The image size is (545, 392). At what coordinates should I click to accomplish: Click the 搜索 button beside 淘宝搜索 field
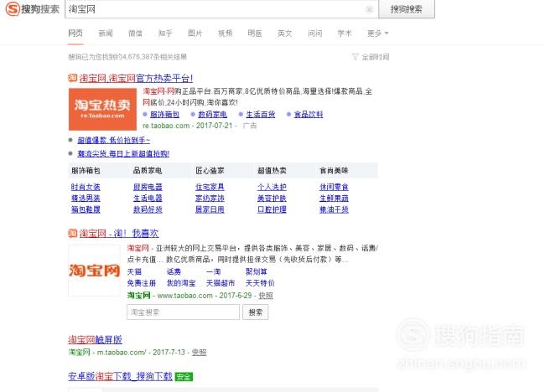[256, 312]
